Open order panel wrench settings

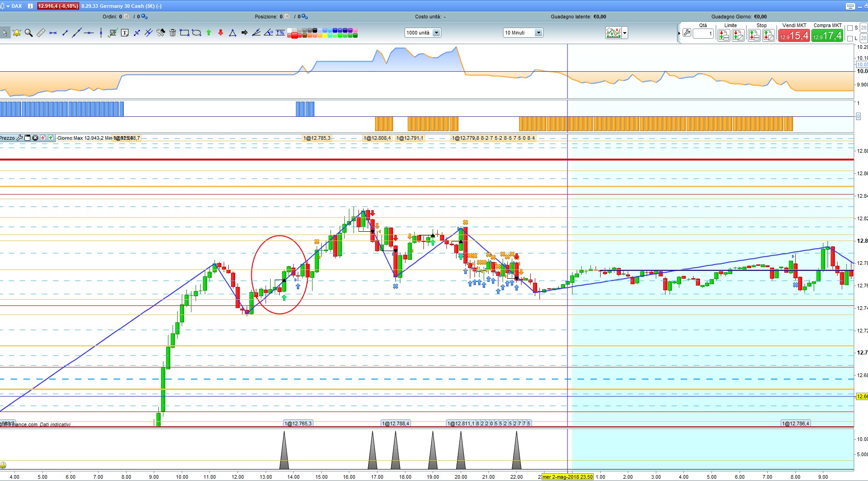pos(687,33)
